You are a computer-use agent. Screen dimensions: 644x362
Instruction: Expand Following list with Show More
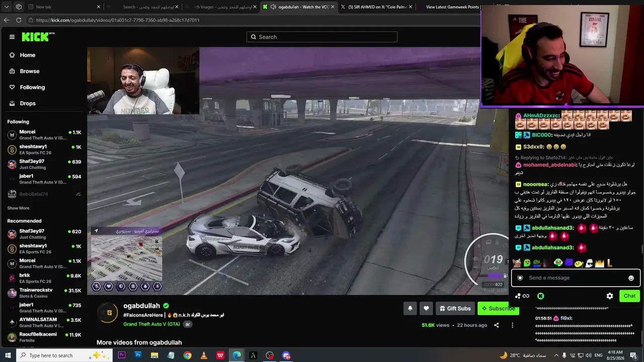18,208
